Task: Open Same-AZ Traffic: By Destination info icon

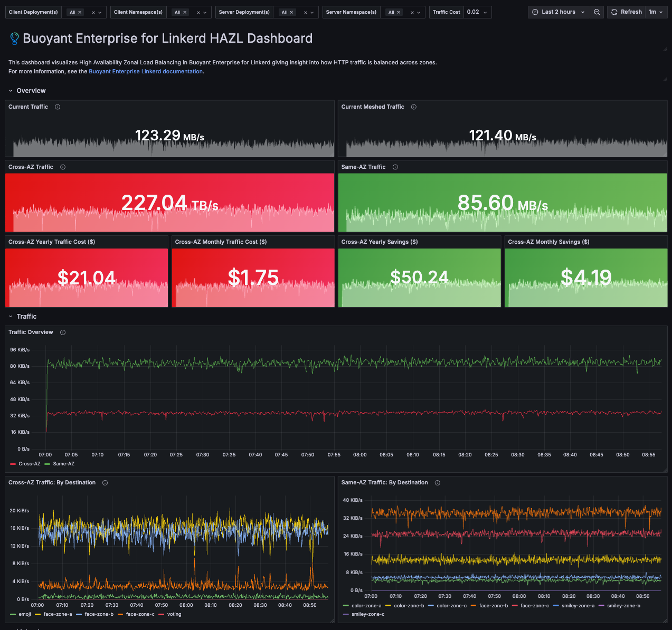Action: (438, 483)
